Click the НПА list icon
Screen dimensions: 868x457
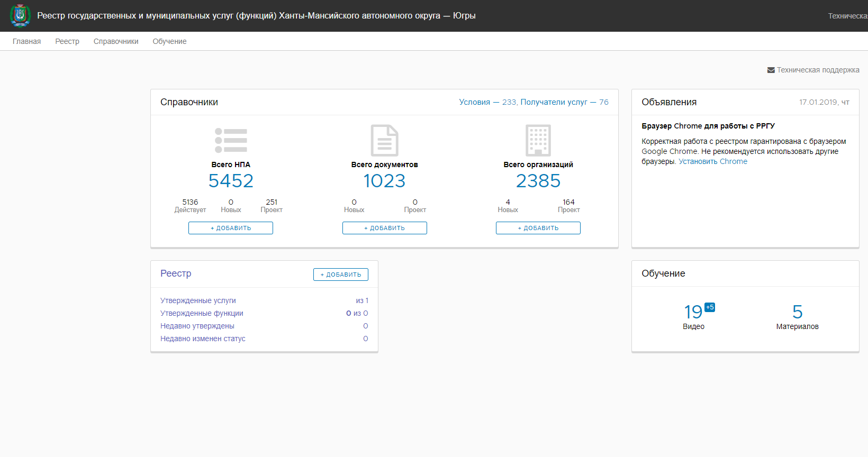point(231,140)
